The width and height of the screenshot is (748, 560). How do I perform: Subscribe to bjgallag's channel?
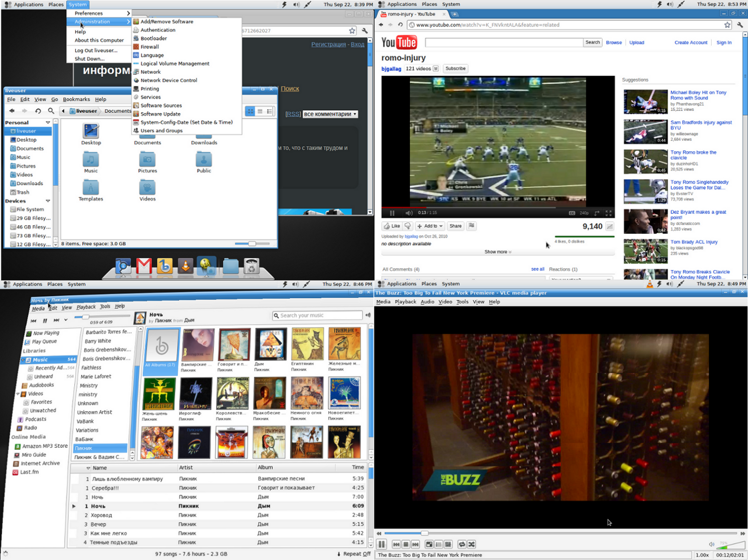455,68
